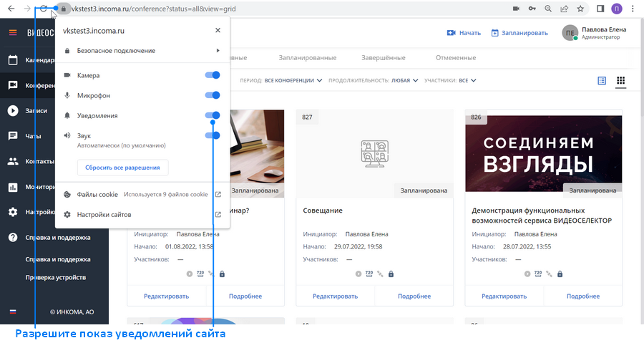The width and height of the screenshot is (644, 343).
Task: Open cookie files external link icon
Action: 218,194
